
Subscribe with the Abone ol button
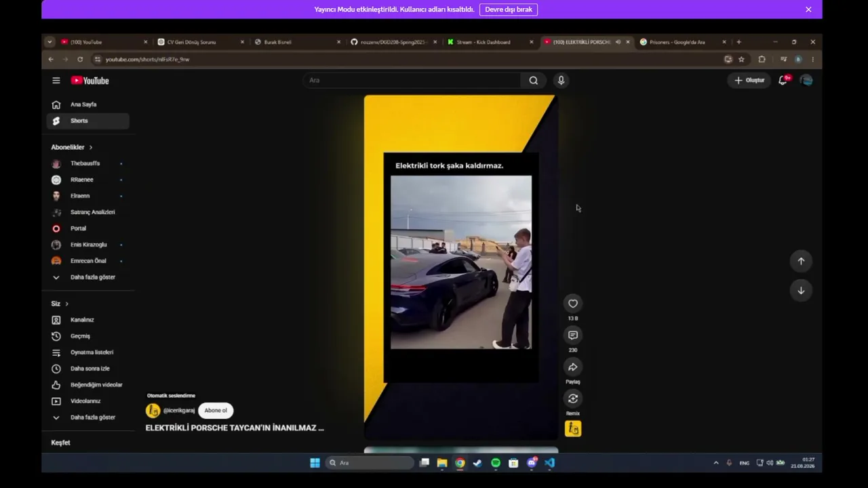pos(216,410)
